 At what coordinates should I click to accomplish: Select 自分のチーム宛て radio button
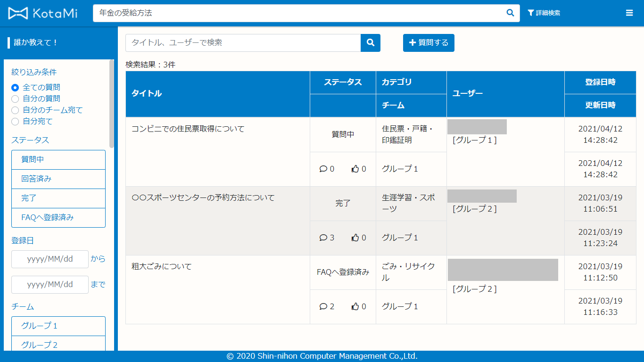point(15,110)
